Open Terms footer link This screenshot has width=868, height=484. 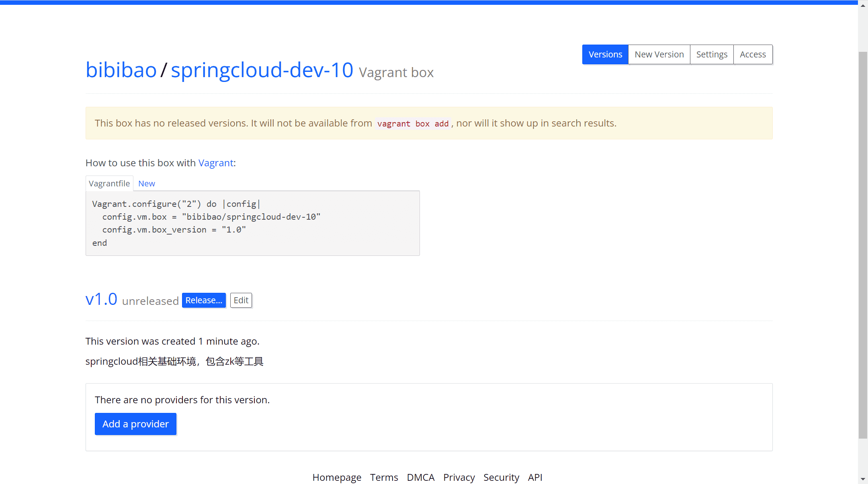384,477
